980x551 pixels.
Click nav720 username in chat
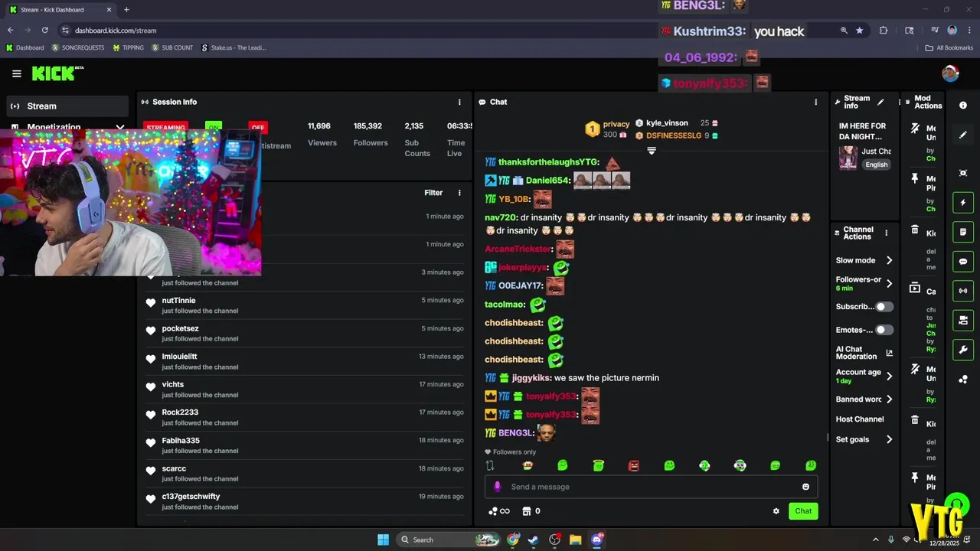[501, 218]
